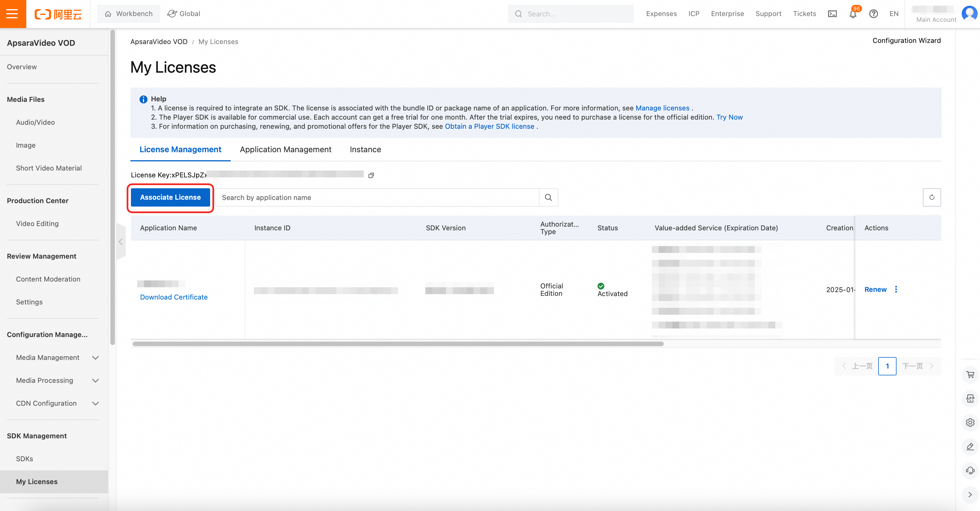Switch language via EN selector

[894, 14]
